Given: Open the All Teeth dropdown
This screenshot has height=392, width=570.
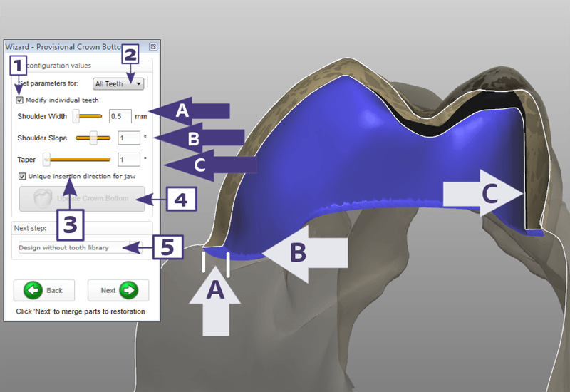Looking at the screenshot, I should [x=118, y=83].
